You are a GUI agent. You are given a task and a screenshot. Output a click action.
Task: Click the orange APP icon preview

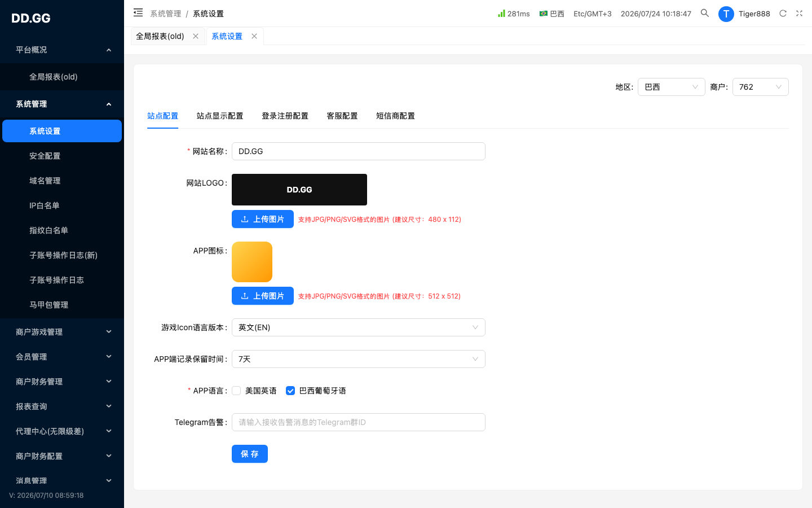(x=252, y=262)
